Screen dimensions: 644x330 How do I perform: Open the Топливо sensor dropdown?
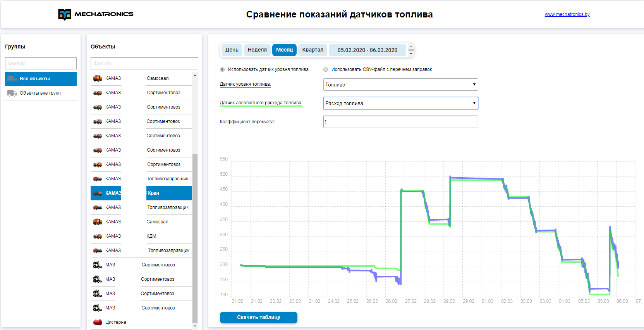(x=400, y=85)
